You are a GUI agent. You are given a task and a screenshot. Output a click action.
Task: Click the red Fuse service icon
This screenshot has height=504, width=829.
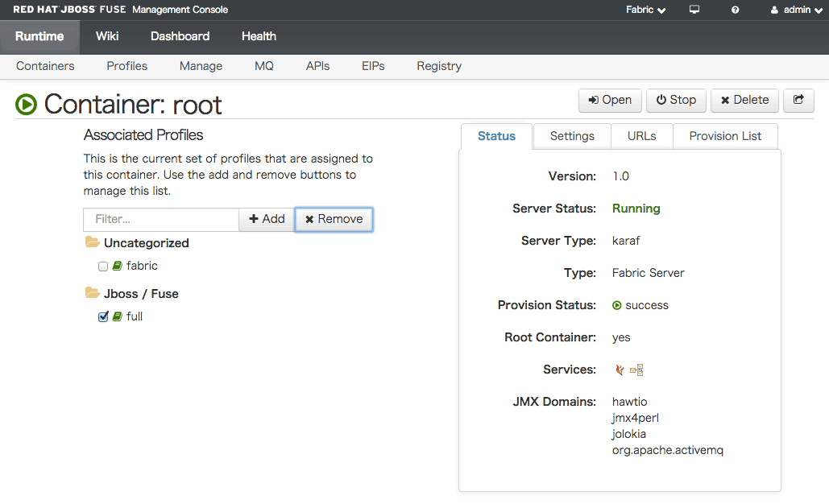619,370
